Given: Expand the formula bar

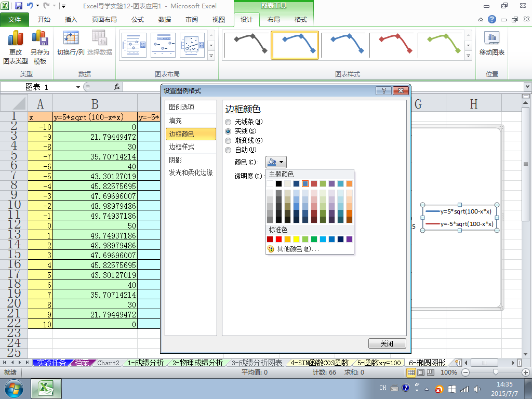Looking at the screenshot, I should coord(528,87).
